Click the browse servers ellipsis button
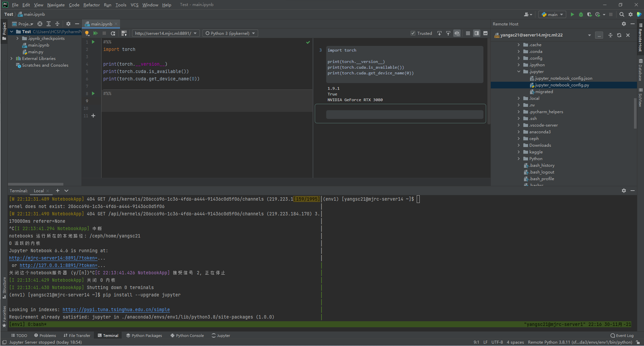 coord(599,35)
